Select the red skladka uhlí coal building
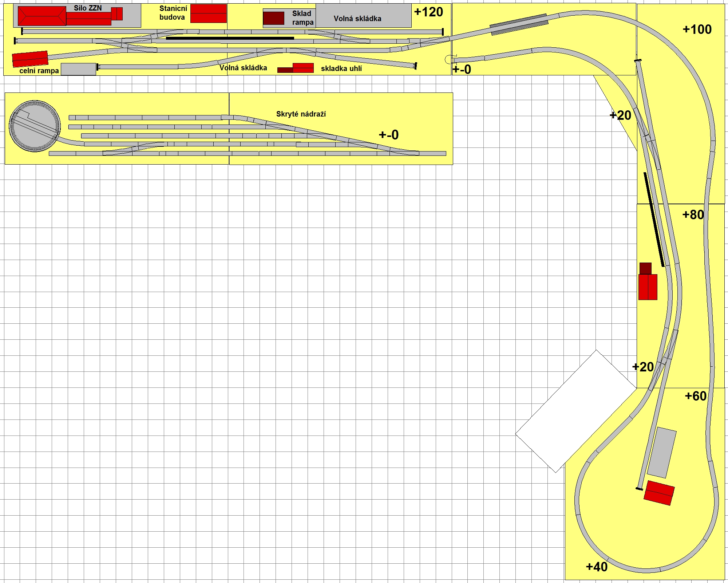The image size is (728, 583). pos(303,68)
